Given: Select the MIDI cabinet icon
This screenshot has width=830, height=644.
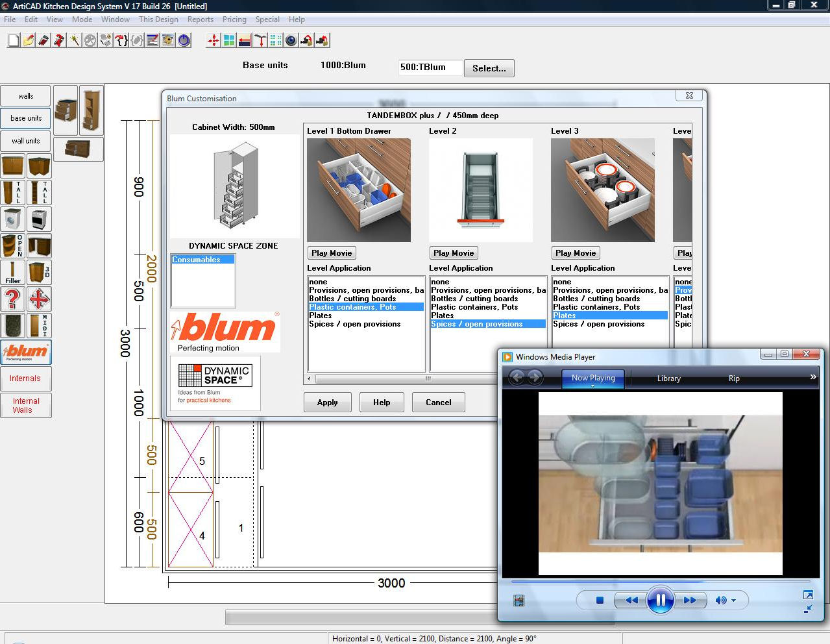Looking at the screenshot, I should click(x=39, y=326).
